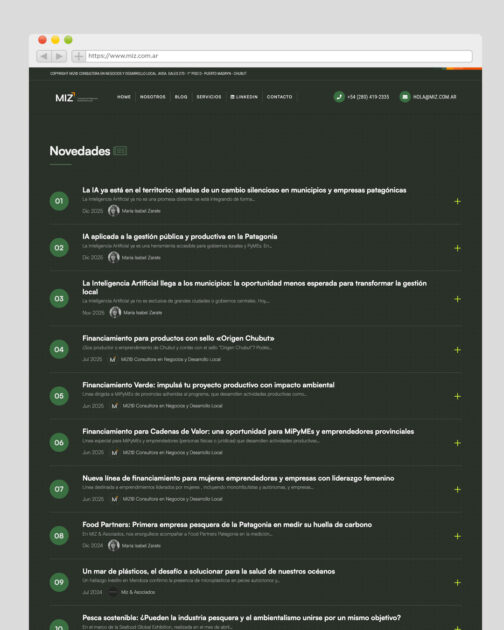Open the Nosotros menu item
Screen dimensions: 504x630
tap(152, 97)
